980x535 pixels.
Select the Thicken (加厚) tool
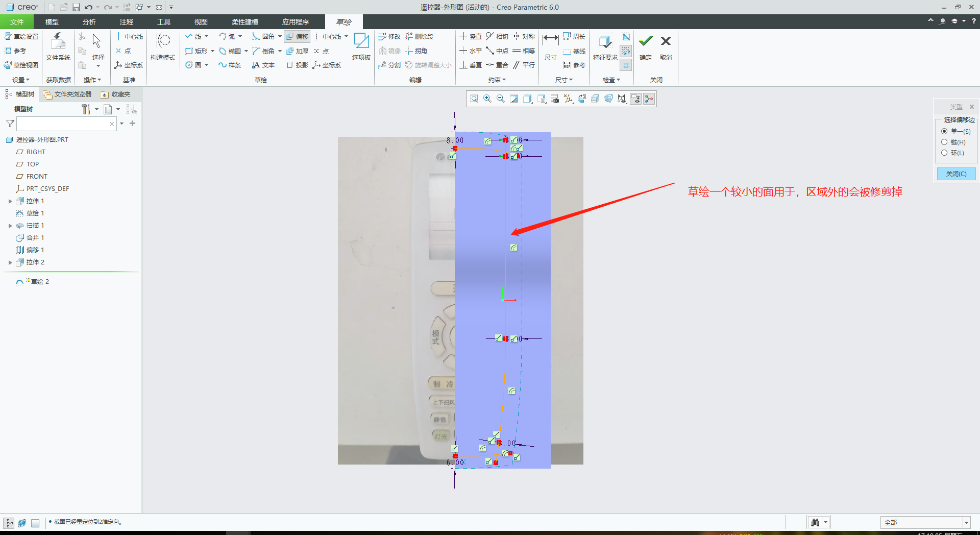coord(298,51)
